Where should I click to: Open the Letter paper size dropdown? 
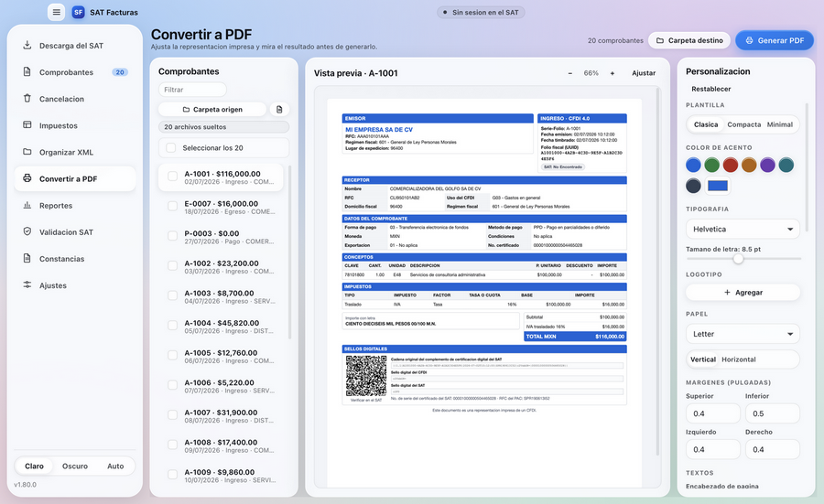[x=743, y=334]
